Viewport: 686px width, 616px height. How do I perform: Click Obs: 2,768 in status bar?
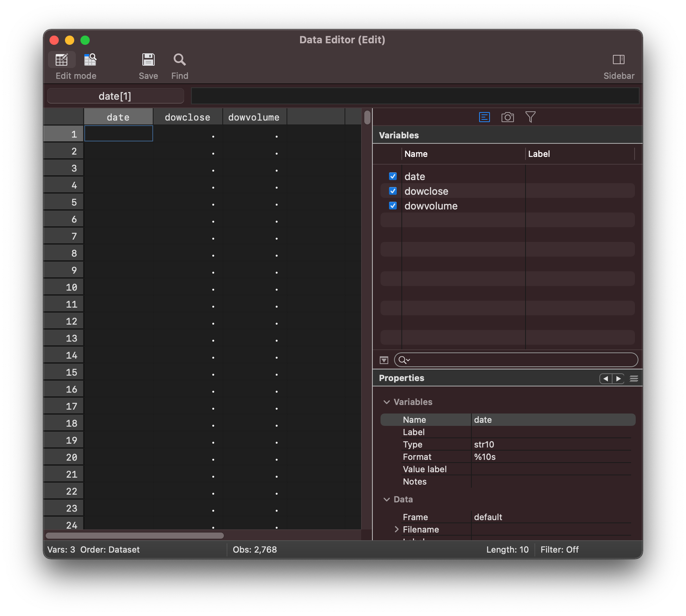point(255,550)
